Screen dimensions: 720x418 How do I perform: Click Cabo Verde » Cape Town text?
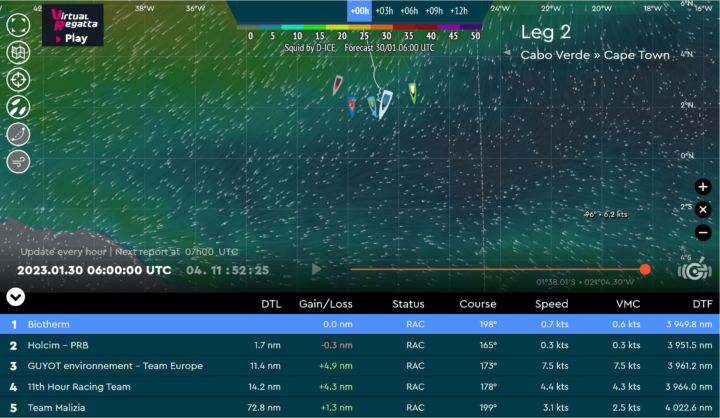click(595, 55)
